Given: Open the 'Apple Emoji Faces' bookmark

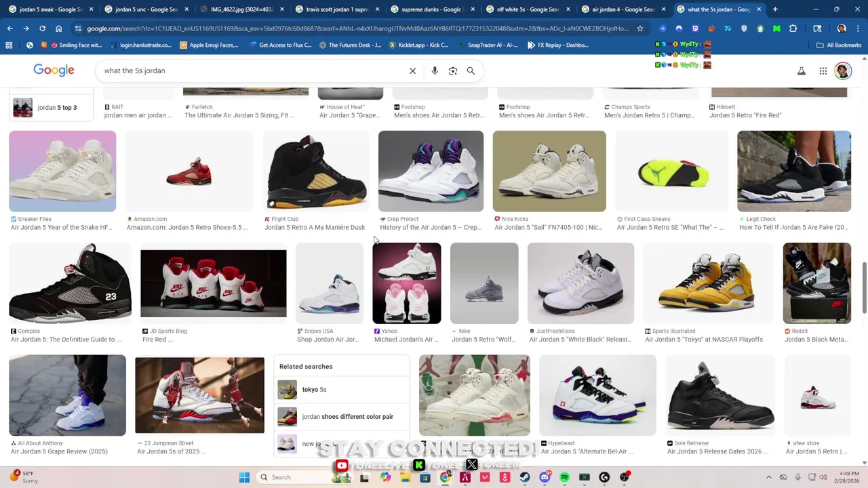Looking at the screenshot, I should tap(209, 45).
